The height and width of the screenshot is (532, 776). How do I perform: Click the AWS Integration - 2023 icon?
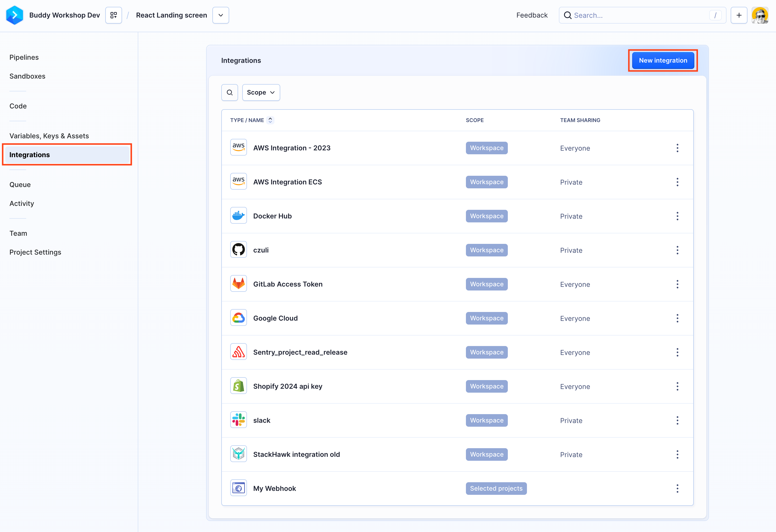[x=238, y=148]
